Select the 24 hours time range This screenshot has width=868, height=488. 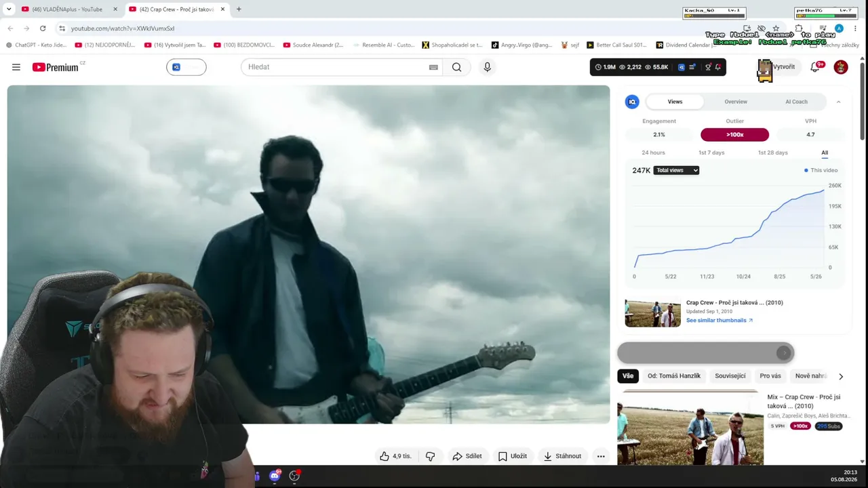point(653,152)
